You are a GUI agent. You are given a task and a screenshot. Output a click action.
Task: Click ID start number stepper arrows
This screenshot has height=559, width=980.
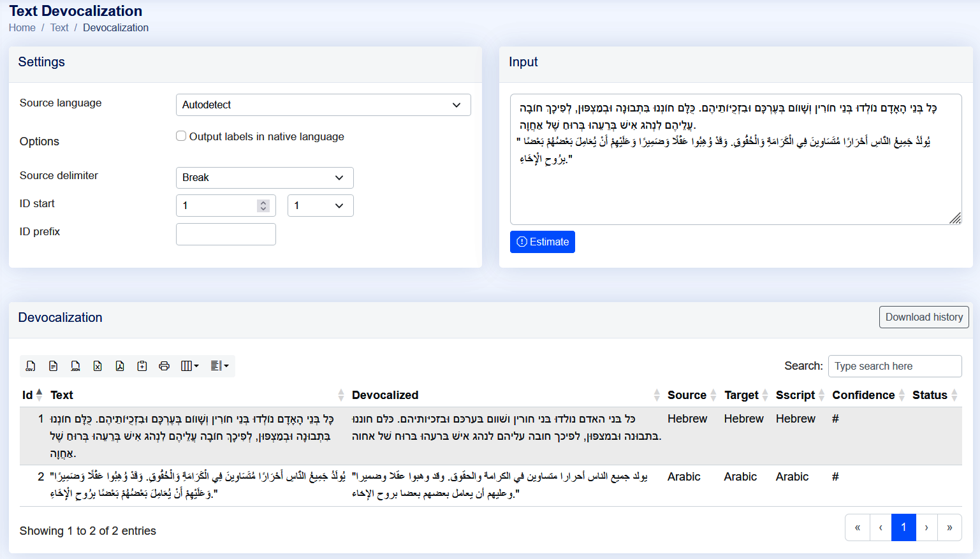pos(263,205)
